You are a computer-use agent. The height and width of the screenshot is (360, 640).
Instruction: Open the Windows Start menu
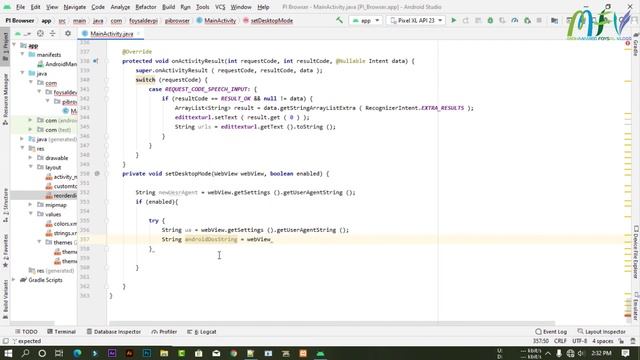click(8, 353)
